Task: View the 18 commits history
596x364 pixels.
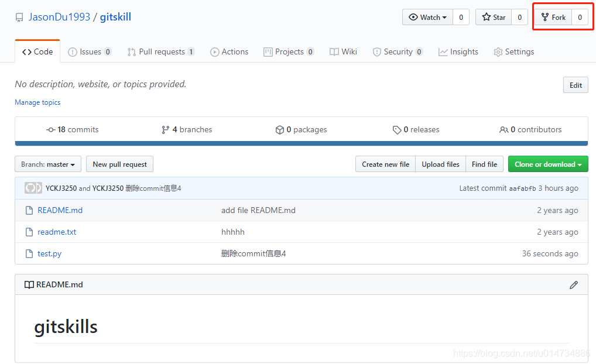Action: click(x=72, y=129)
